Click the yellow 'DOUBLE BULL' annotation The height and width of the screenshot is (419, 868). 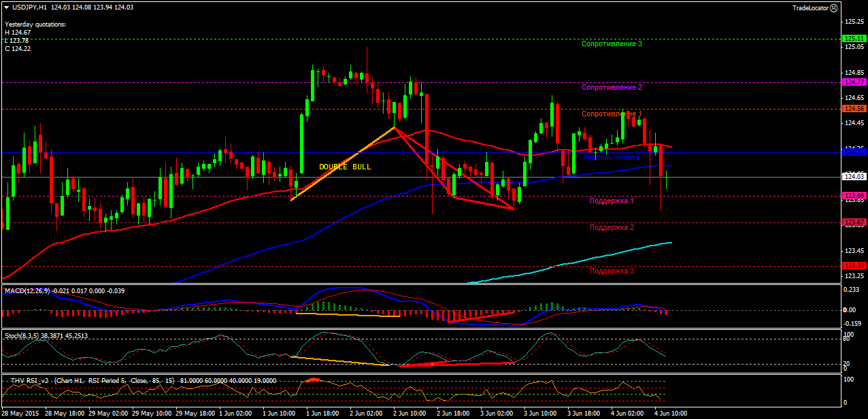(346, 167)
